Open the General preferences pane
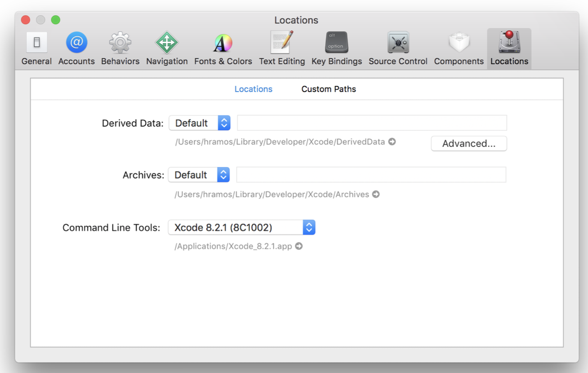Screen dimensions: 588x373 (36, 49)
